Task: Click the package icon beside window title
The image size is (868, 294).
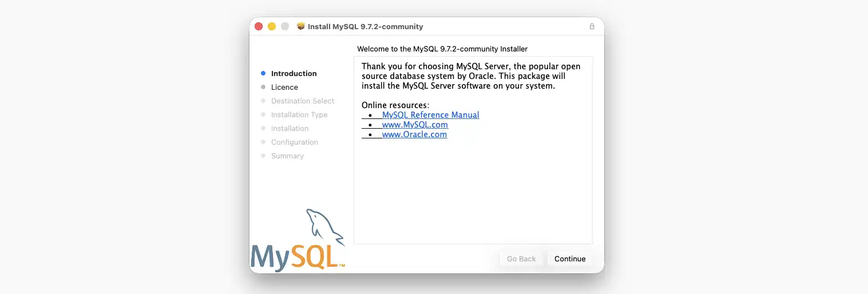Action: click(301, 26)
